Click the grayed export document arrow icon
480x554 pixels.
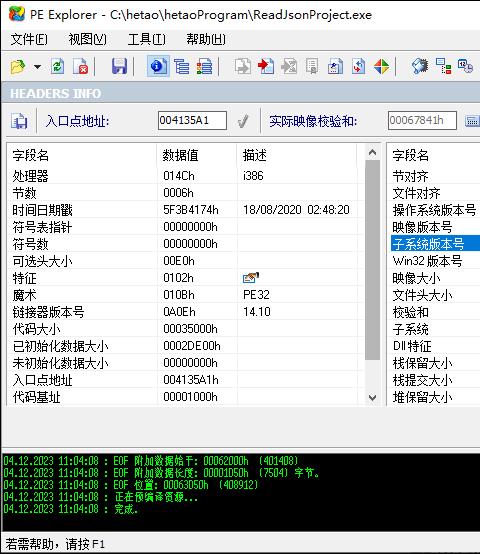(243, 66)
